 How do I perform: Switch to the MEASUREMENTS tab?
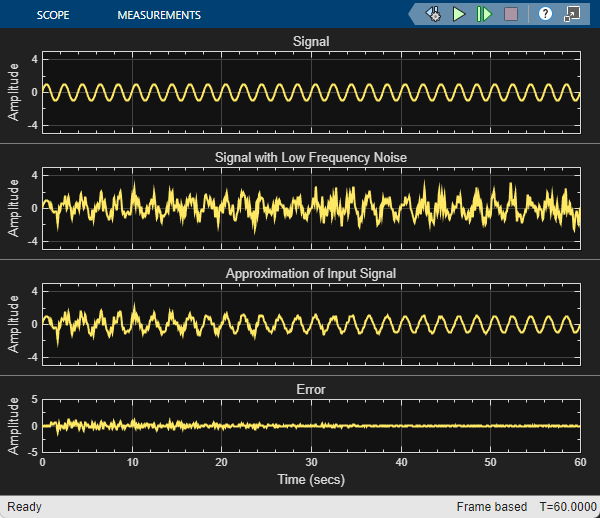point(159,15)
